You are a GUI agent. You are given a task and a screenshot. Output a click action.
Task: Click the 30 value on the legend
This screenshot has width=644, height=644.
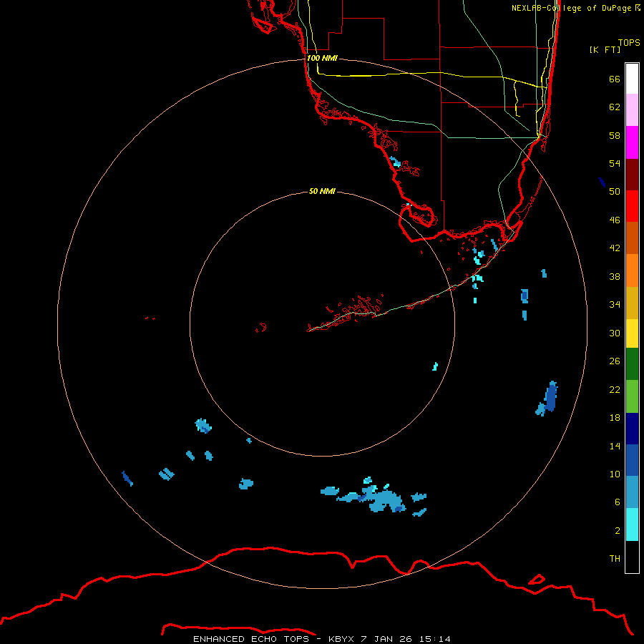pos(615,333)
